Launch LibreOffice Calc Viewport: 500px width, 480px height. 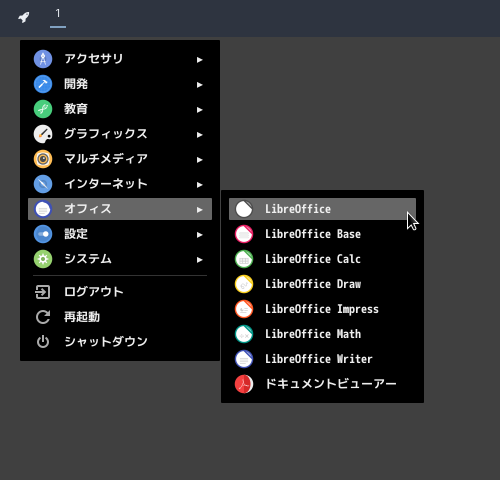point(322,259)
